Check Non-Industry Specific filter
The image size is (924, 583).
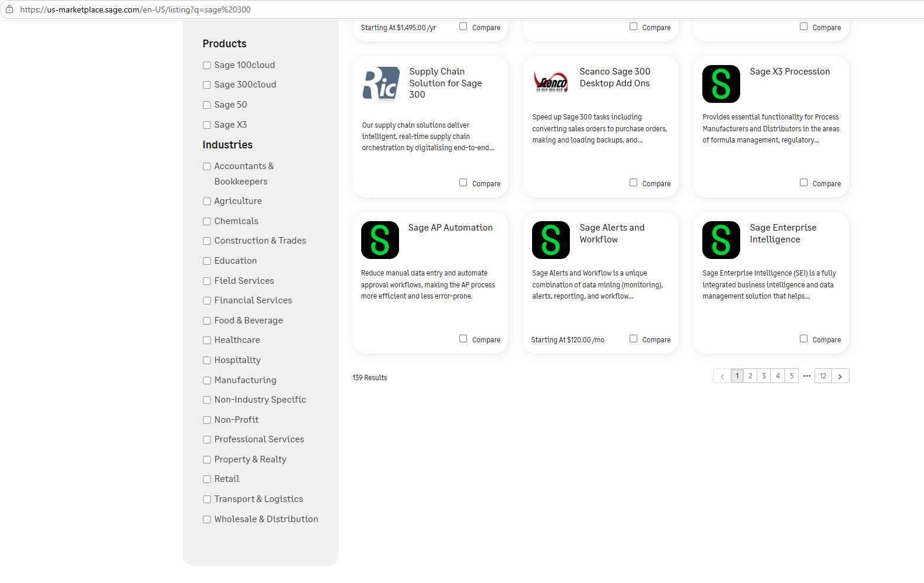point(207,400)
